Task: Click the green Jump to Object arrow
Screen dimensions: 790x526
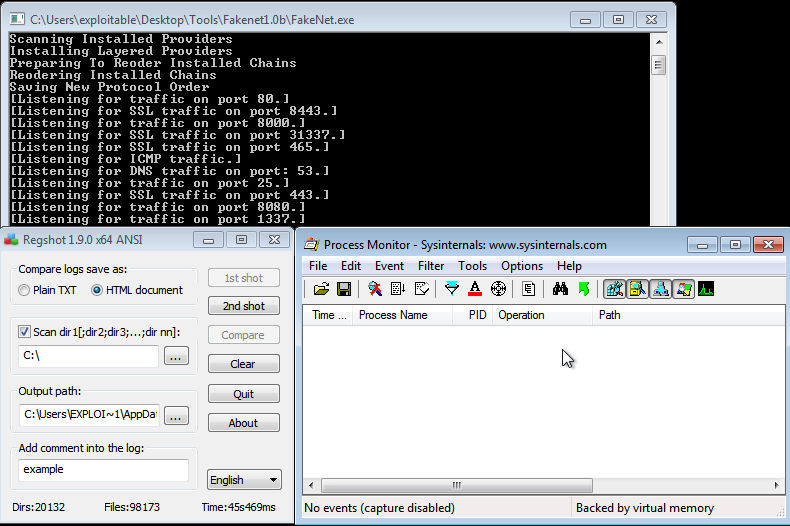Action: (x=584, y=289)
